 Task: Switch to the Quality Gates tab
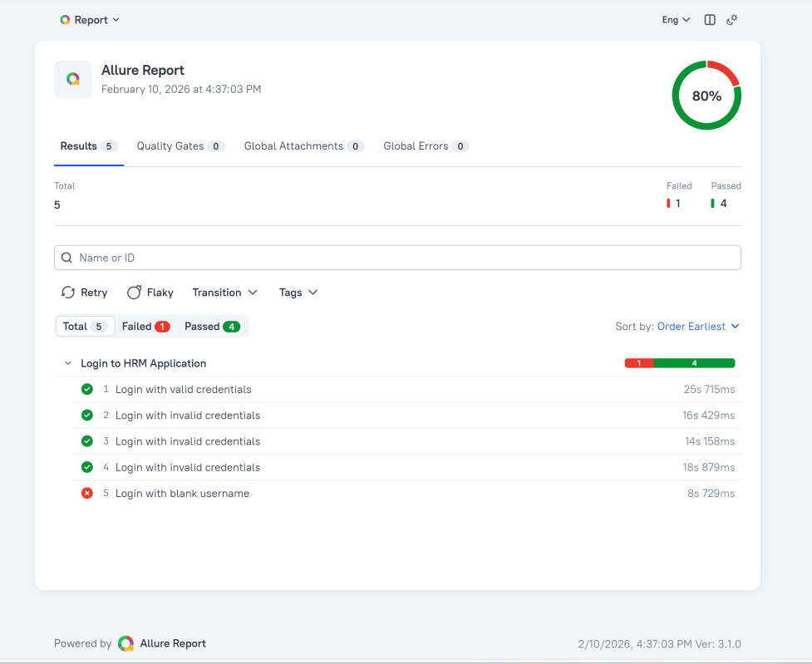180,146
